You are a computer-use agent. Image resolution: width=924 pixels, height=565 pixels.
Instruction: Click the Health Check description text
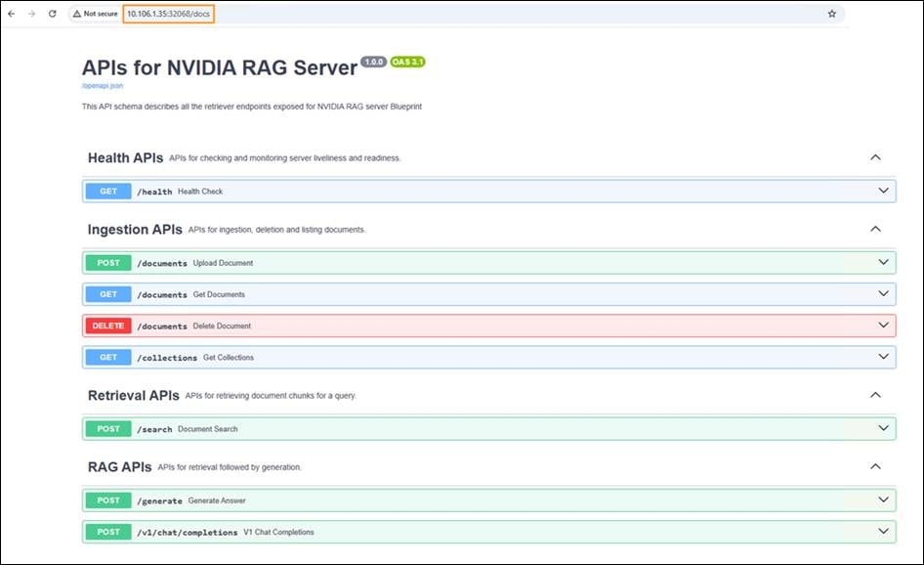click(x=200, y=191)
